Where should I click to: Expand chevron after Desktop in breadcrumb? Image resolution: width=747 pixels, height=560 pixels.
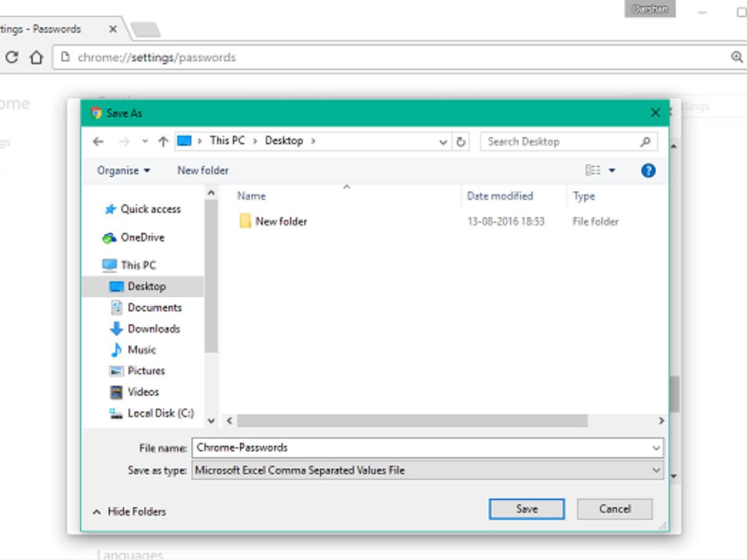[313, 141]
